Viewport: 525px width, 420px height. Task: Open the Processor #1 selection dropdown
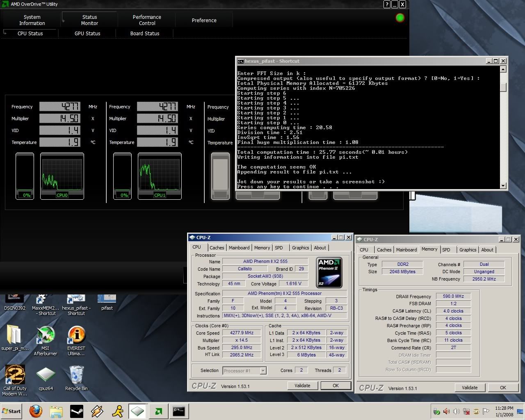tap(245, 371)
